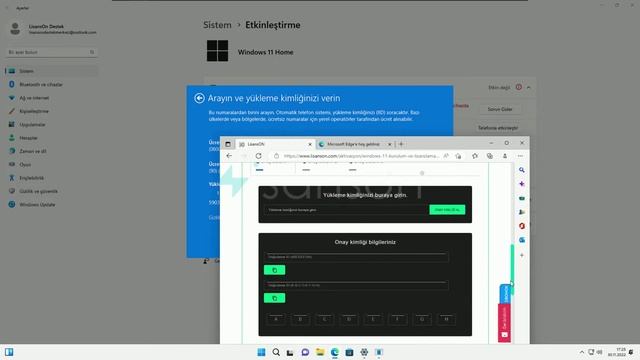Open the Widgets icon on the taskbar
The width and height of the screenshot is (640, 360).
pyautogui.click(x=9, y=352)
